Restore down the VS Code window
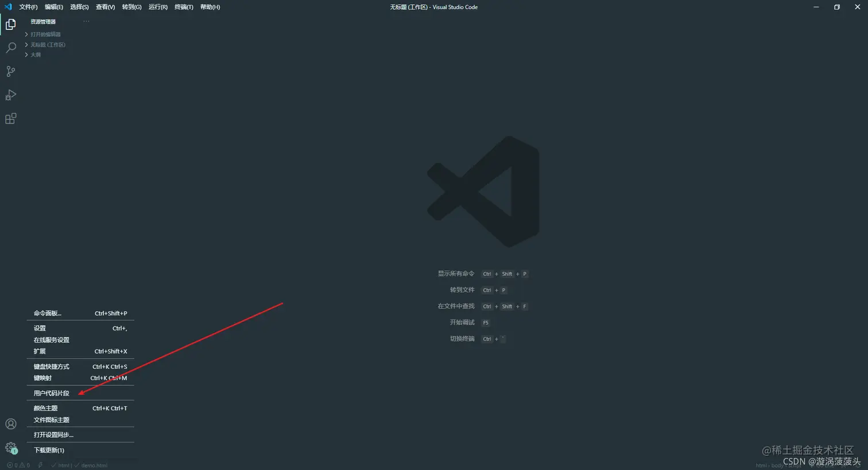The width and height of the screenshot is (868, 470). pos(836,7)
